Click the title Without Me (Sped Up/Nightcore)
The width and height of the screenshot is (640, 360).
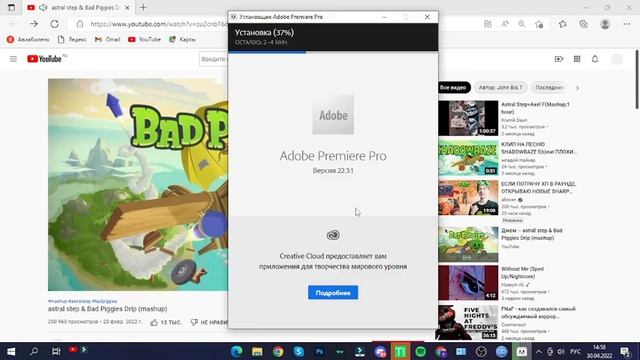click(x=522, y=272)
